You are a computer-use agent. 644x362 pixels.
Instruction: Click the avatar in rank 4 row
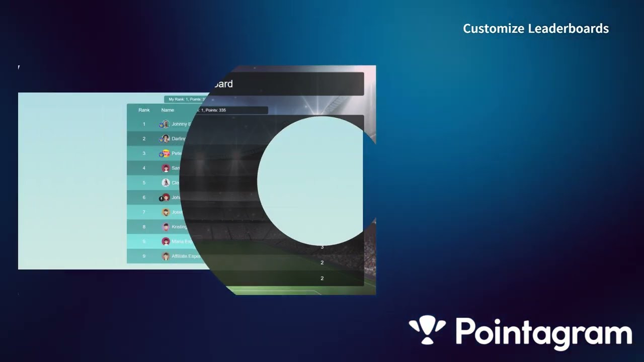click(166, 168)
